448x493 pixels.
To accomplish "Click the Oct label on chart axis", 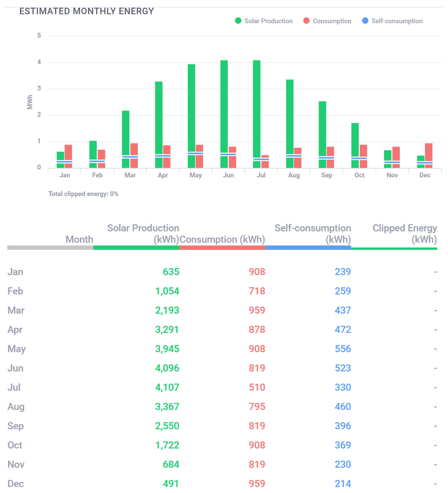I will coord(359,175).
